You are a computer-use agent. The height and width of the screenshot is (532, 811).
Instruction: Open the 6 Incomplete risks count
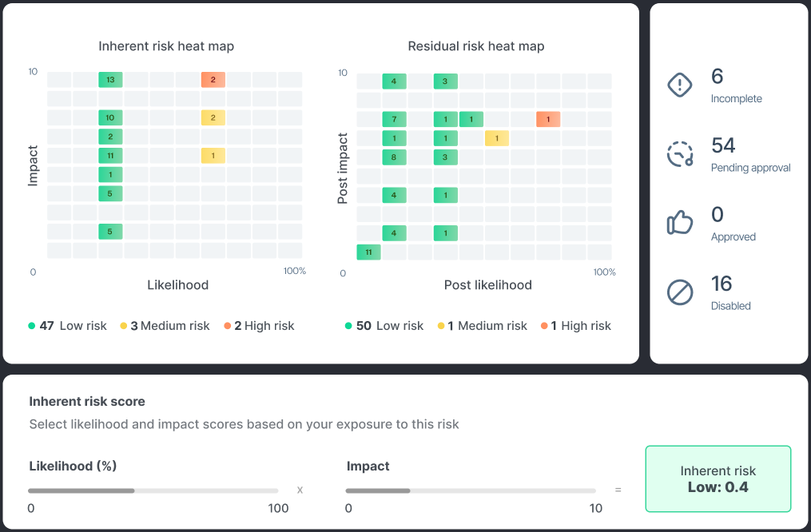point(717,77)
